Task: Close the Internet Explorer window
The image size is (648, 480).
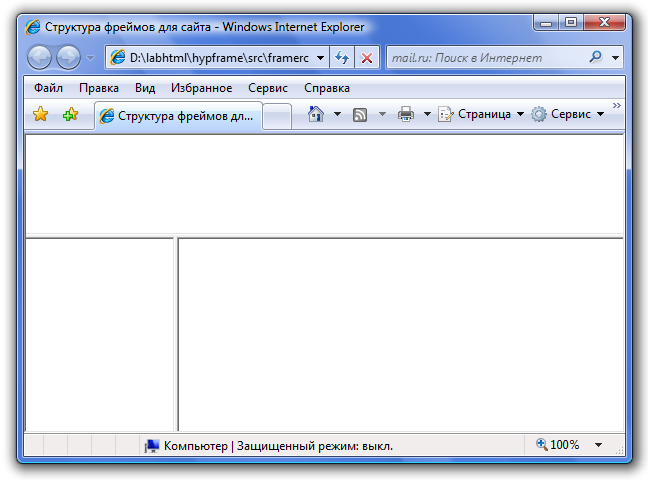Action: (604, 23)
